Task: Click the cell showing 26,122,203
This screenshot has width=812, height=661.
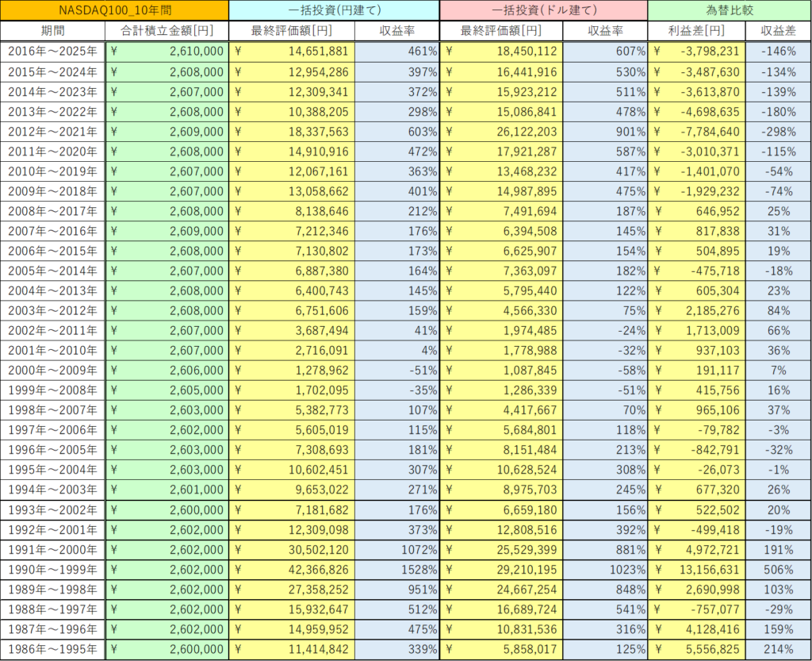Action: (501, 131)
